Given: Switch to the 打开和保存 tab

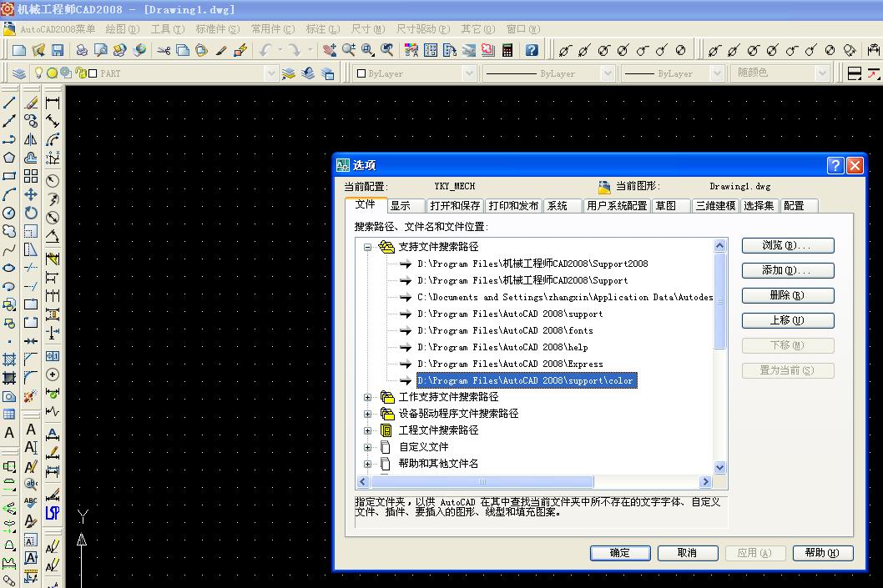Looking at the screenshot, I should tap(455, 206).
